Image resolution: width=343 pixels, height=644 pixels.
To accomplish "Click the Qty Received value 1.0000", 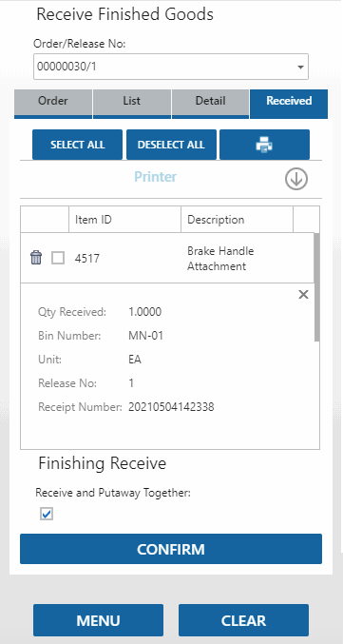I will (x=144, y=312).
